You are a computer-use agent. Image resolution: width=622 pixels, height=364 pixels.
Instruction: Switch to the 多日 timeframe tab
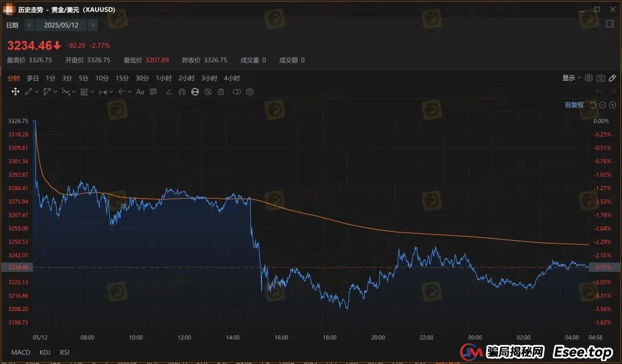coord(33,78)
